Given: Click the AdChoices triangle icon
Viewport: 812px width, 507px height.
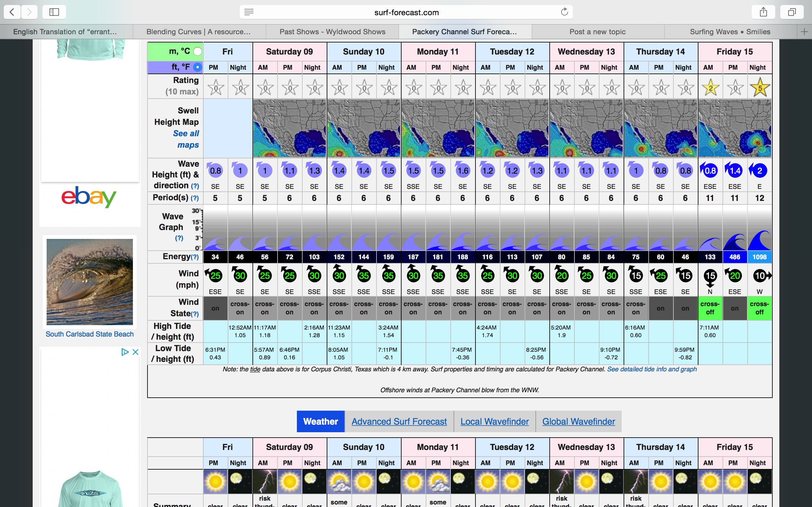Looking at the screenshot, I should 125,352.
